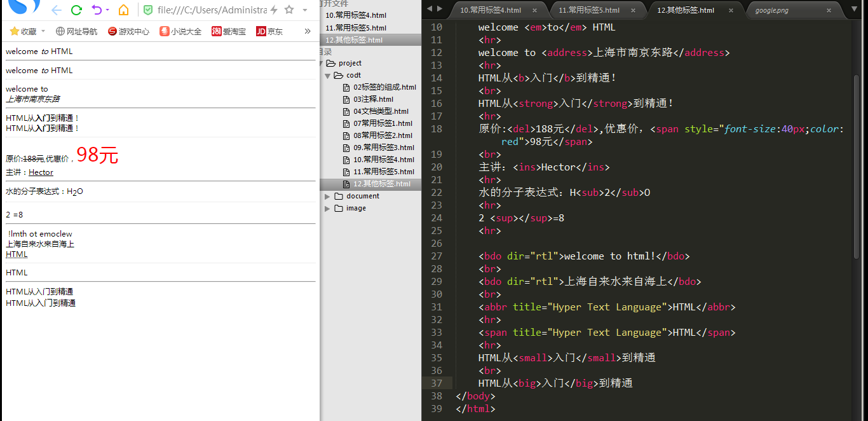Click the file icon of 03注释.html

(x=346, y=99)
